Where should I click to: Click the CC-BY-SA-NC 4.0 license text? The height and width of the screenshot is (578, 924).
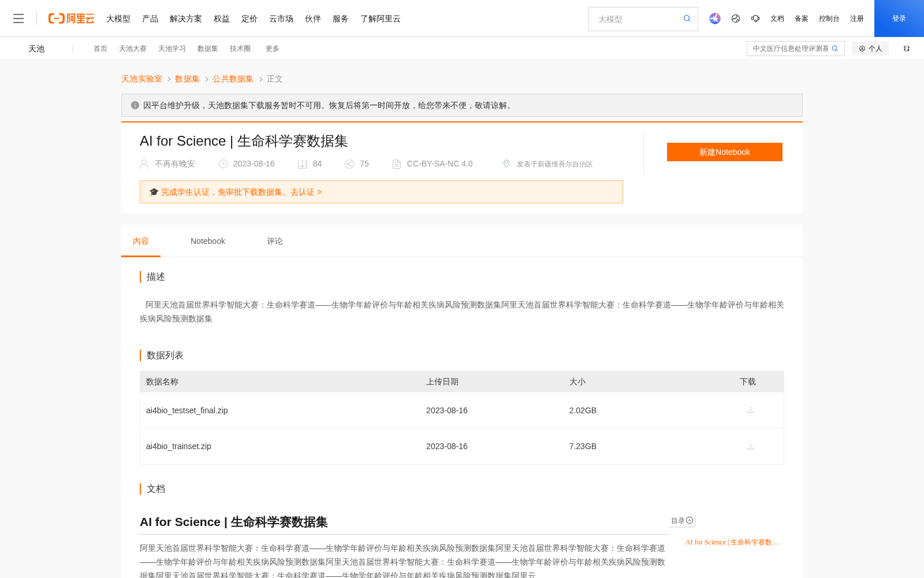[439, 164]
